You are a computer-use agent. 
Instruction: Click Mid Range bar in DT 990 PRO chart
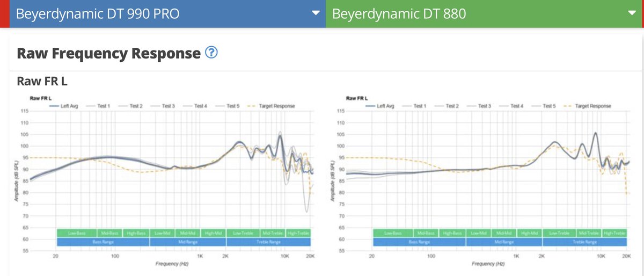click(188, 242)
